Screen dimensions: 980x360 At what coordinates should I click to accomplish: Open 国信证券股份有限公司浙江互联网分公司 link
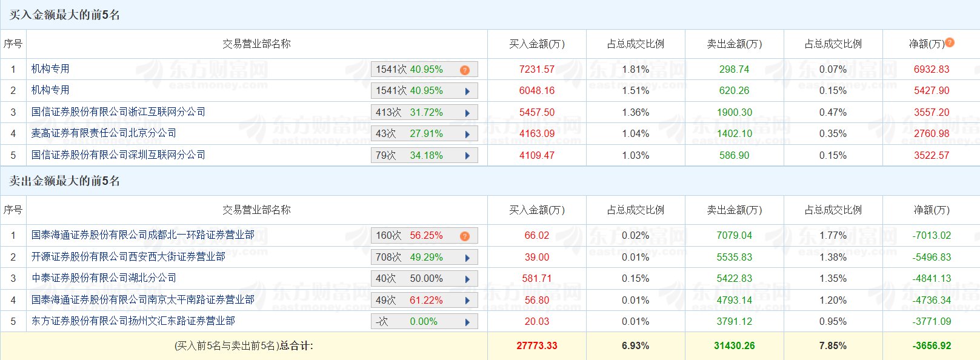coord(118,112)
